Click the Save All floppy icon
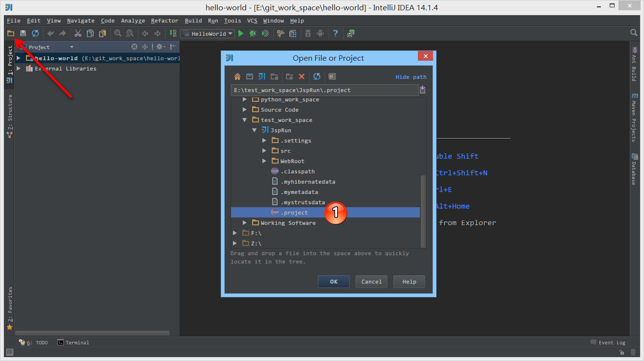The height and width of the screenshot is (361, 644). 23,34
